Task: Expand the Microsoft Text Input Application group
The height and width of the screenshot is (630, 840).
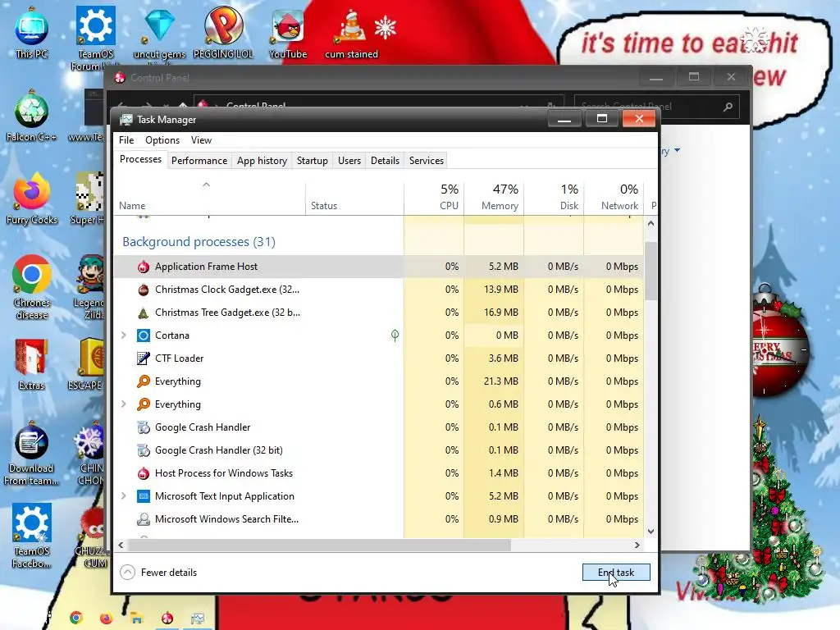Action: (x=124, y=496)
